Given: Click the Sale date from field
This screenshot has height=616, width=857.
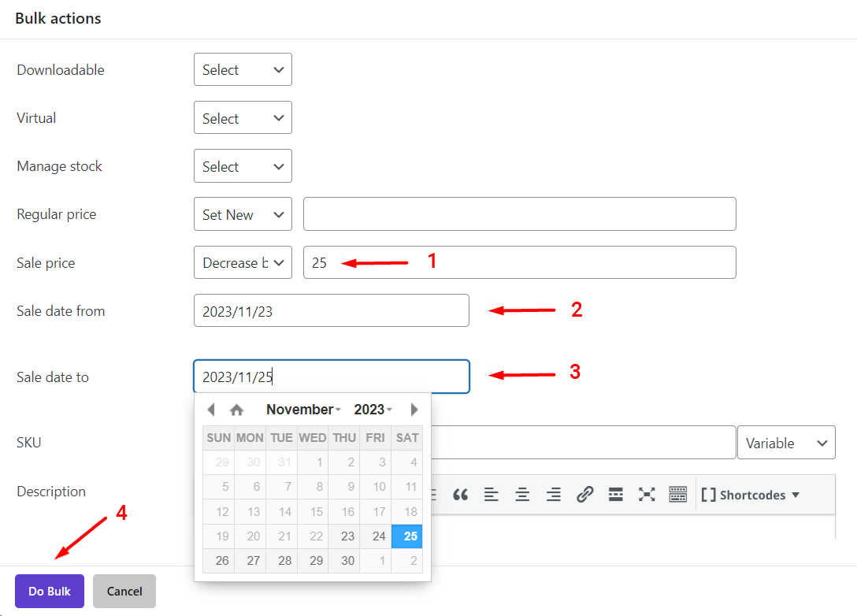Looking at the screenshot, I should coord(331,311).
